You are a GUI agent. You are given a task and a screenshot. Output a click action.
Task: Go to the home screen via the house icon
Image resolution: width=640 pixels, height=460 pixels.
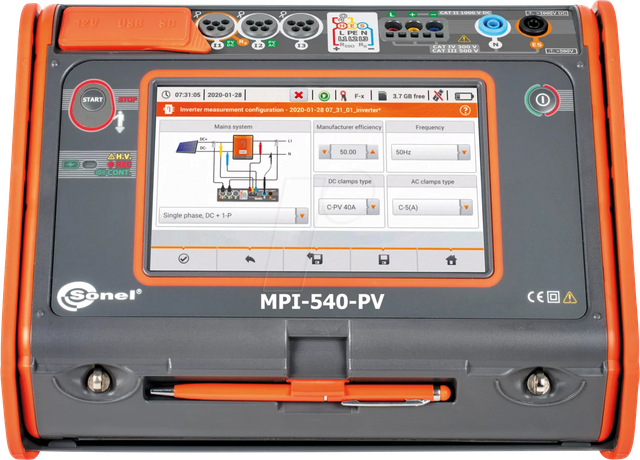point(451,260)
